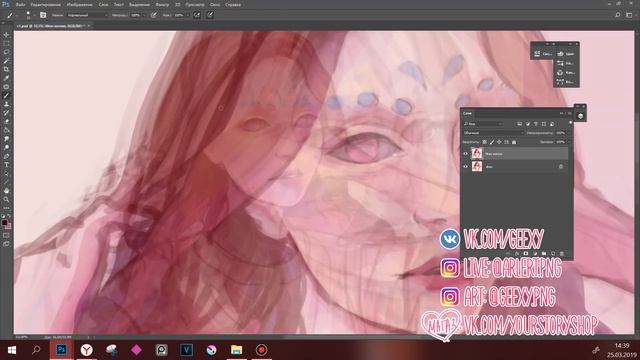Hide the top selected layer

pyautogui.click(x=465, y=153)
